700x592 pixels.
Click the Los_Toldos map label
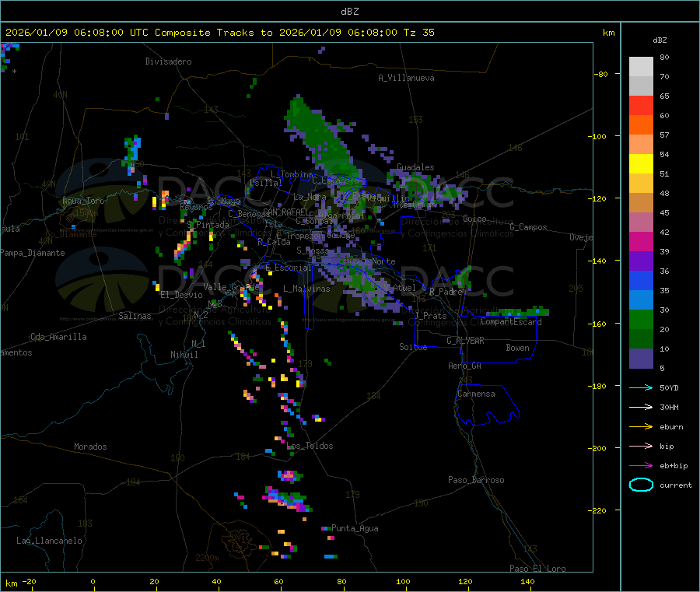pyautogui.click(x=310, y=446)
